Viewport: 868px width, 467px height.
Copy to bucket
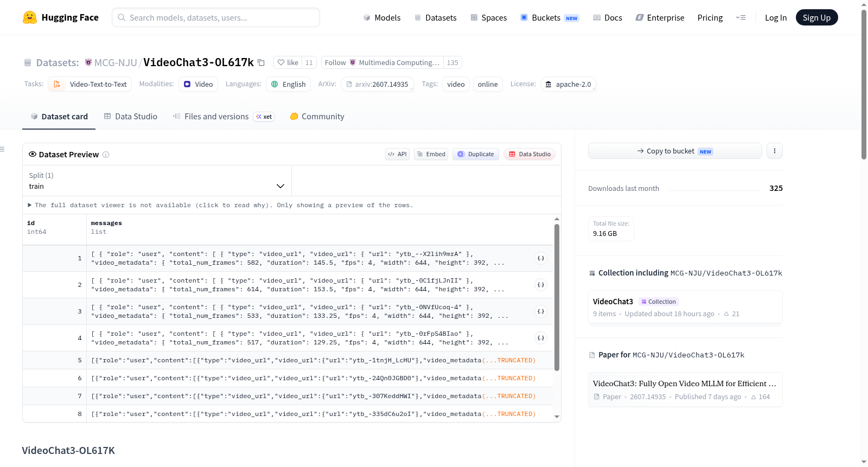[x=675, y=151]
